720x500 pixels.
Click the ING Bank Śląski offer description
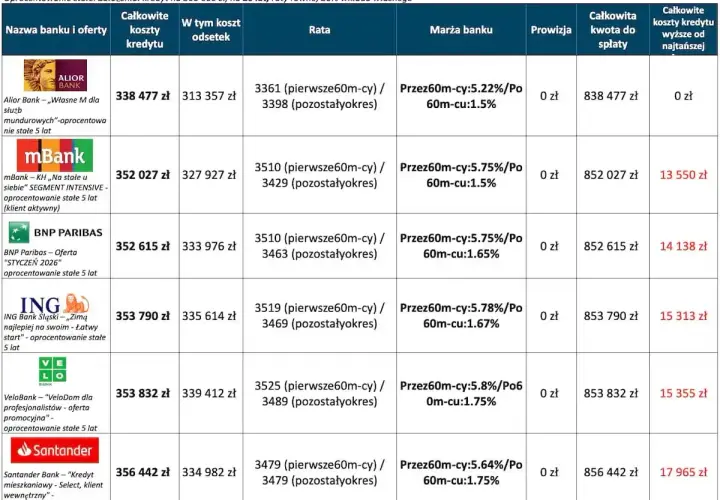click(55, 332)
